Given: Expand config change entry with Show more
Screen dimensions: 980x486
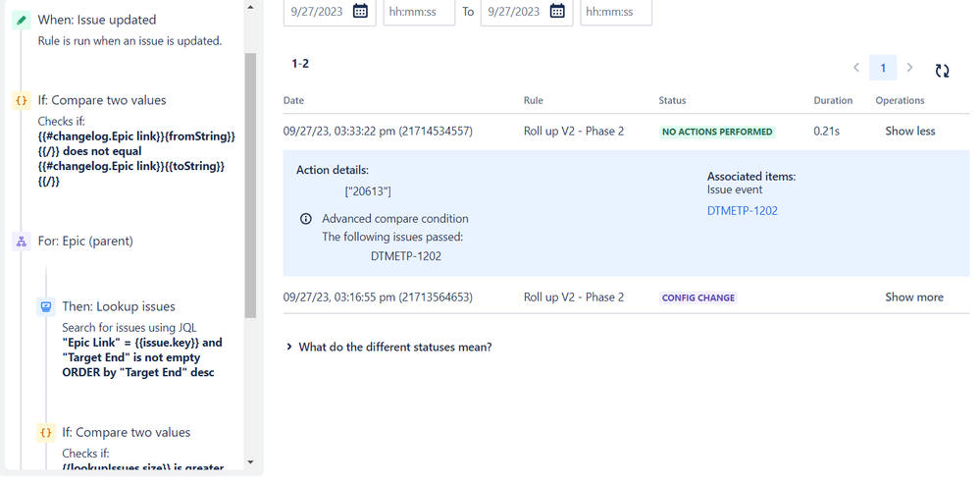Looking at the screenshot, I should pyautogui.click(x=914, y=297).
